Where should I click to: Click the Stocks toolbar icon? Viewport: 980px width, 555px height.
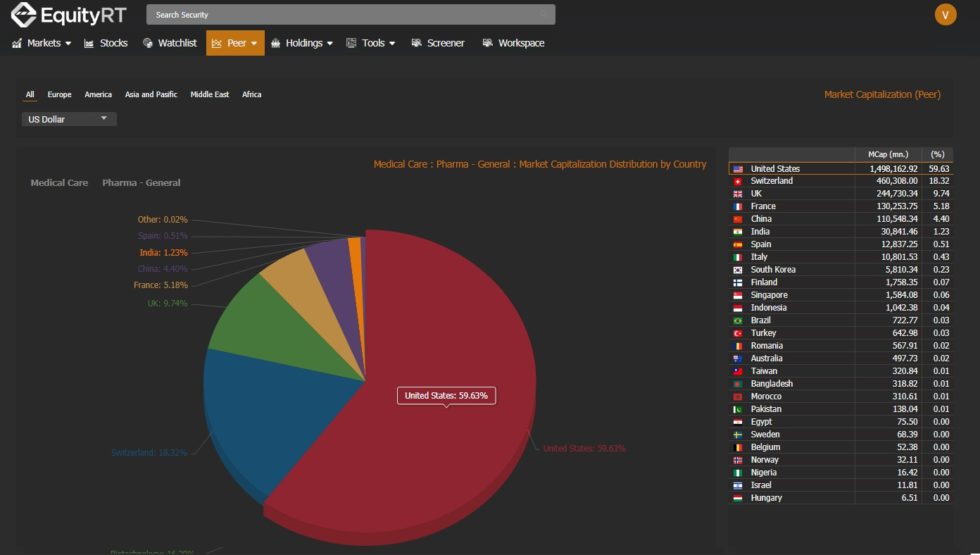pos(90,43)
